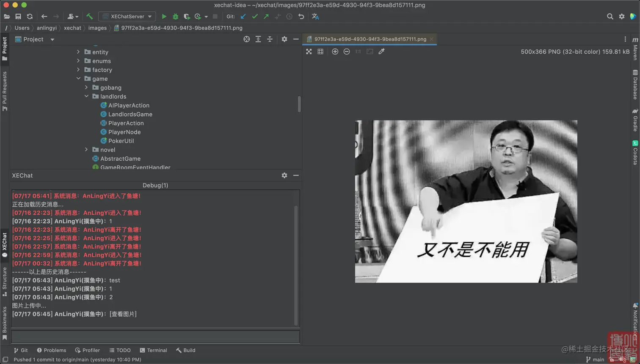Viewport: 640px width, 364px height.
Task: Open AbstractGame in project tree
Action: click(120, 159)
